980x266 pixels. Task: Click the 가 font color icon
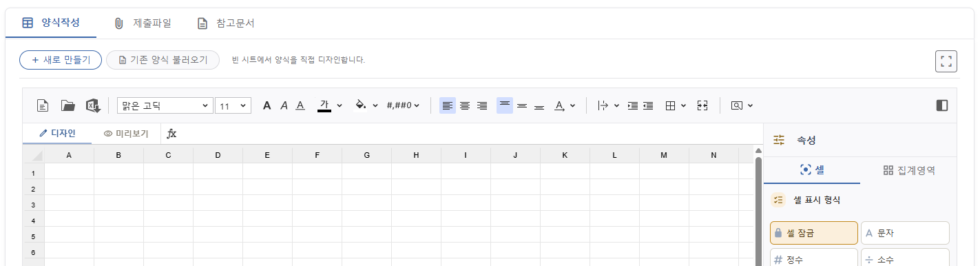click(324, 105)
